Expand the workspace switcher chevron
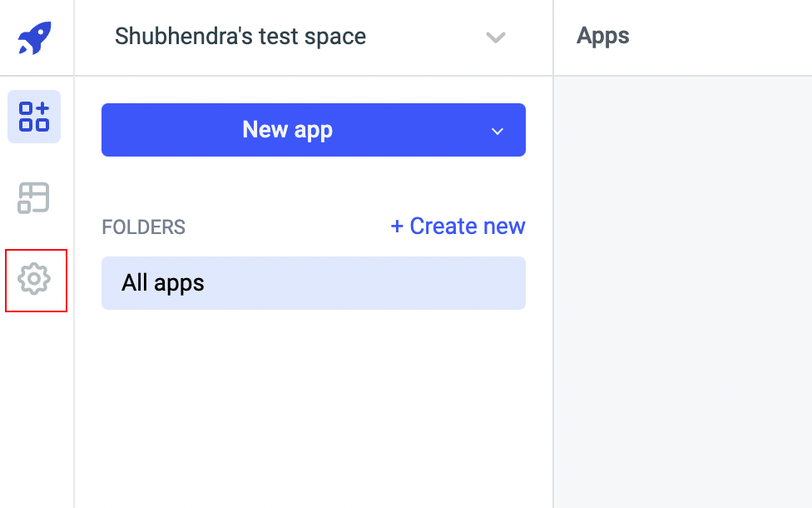Viewport: 812px width, 508px height. tap(496, 37)
